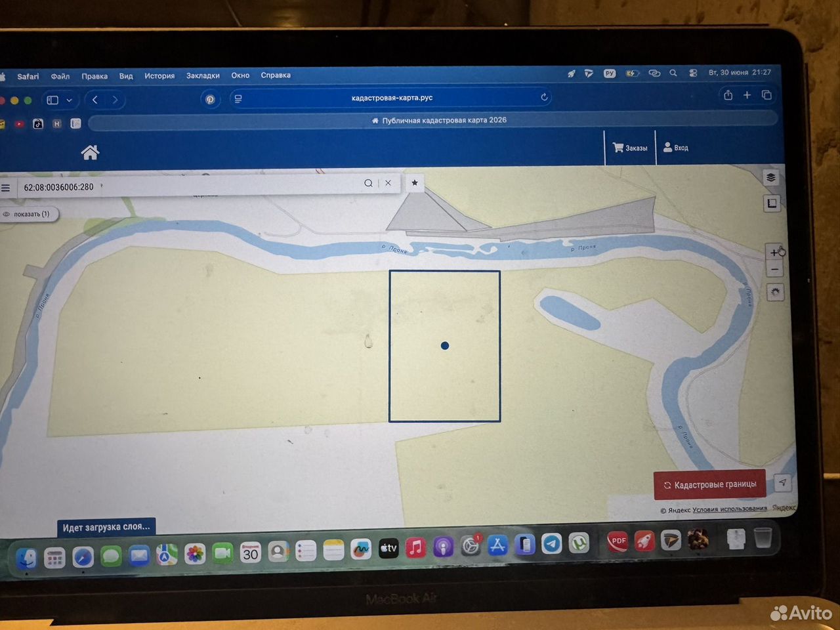The width and height of the screenshot is (840, 630).
Task: Open FaceTime from the Dock
Action: (222, 553)
